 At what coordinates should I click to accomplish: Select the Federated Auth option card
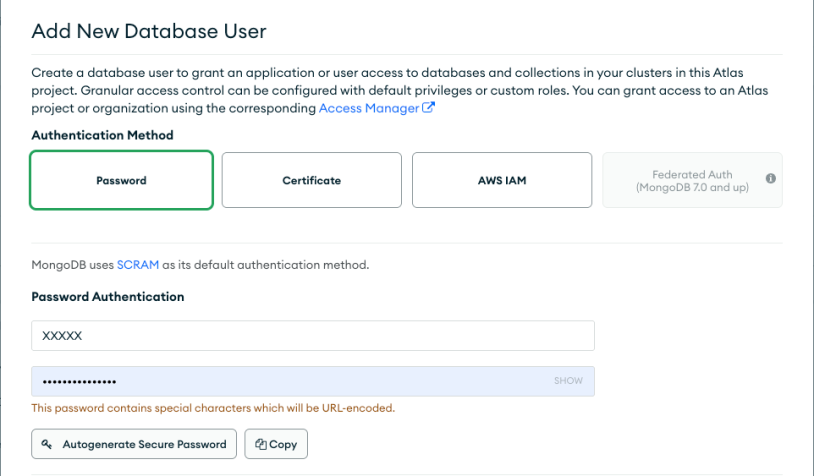coord(692,180)
